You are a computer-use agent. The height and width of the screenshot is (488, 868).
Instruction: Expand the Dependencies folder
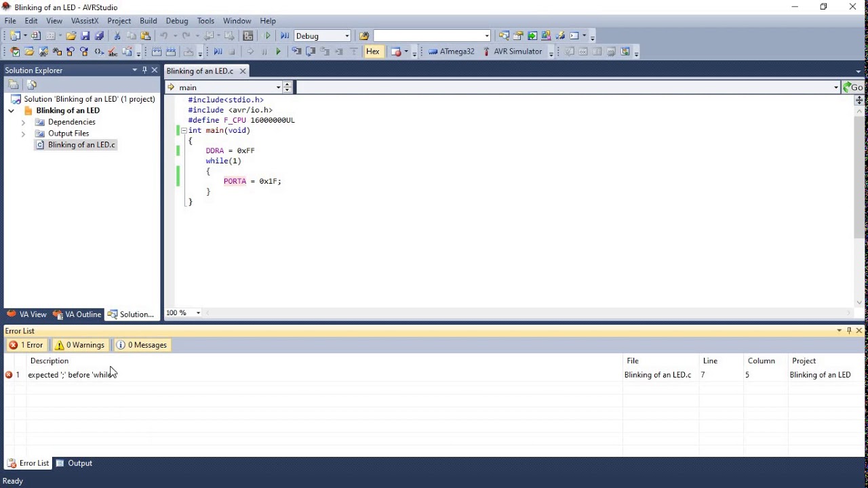[x=23, y=122]
